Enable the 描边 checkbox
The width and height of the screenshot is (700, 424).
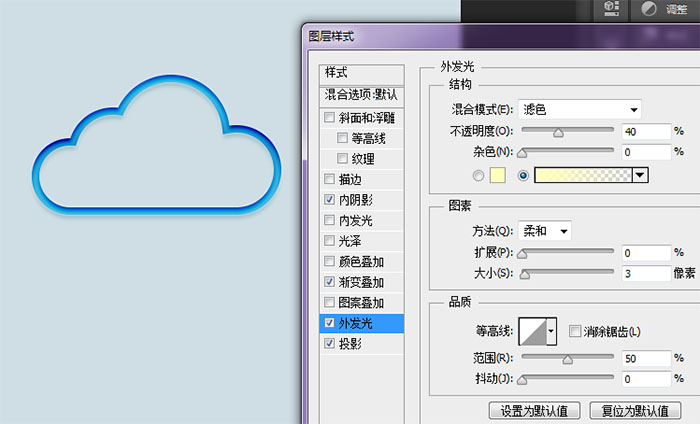point(329,179)
